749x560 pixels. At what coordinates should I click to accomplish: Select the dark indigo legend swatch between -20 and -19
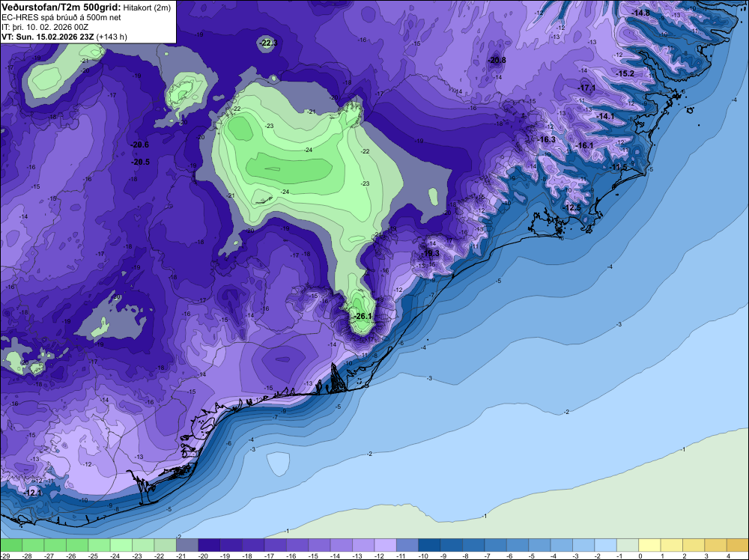(209, 545)
